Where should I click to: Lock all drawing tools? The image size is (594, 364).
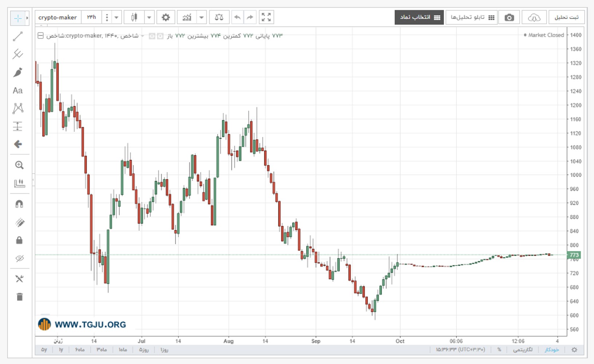point(19,240)
